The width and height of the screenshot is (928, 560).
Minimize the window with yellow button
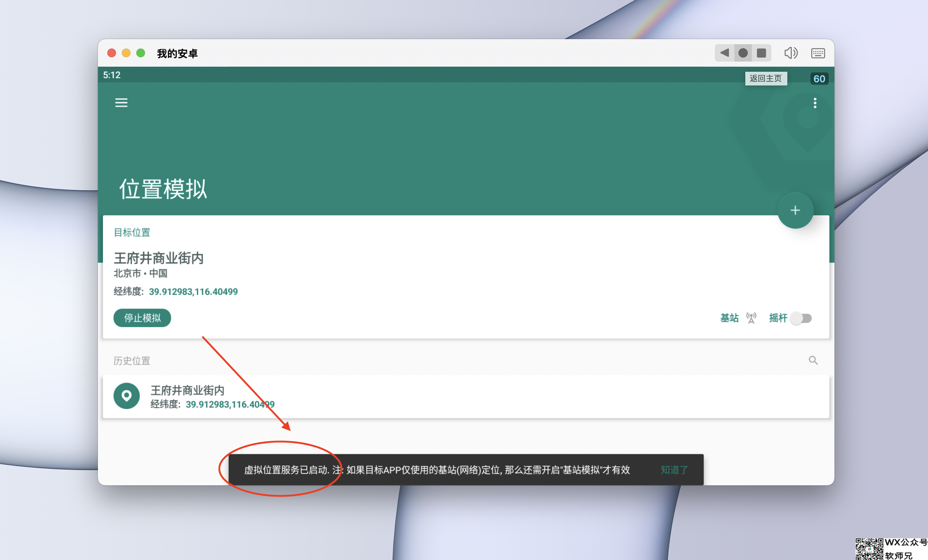coord(126,53)
